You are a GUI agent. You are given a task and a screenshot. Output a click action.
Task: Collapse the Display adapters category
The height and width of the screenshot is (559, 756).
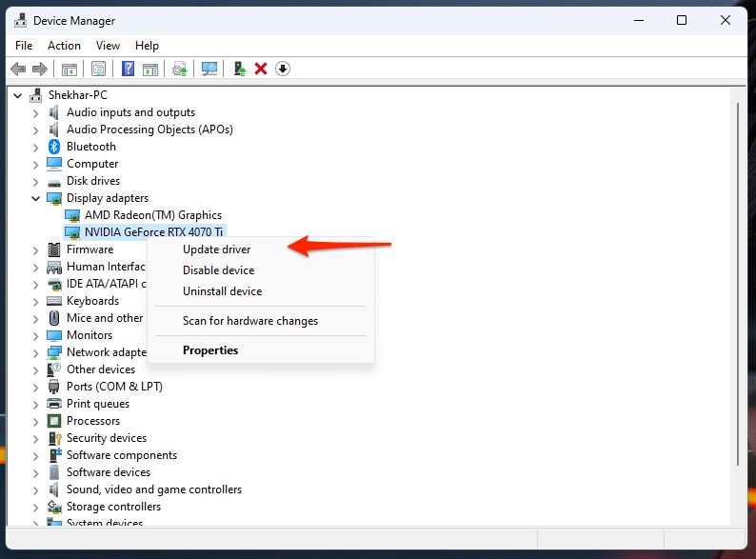pyautogui.click(x=36, y=198)
